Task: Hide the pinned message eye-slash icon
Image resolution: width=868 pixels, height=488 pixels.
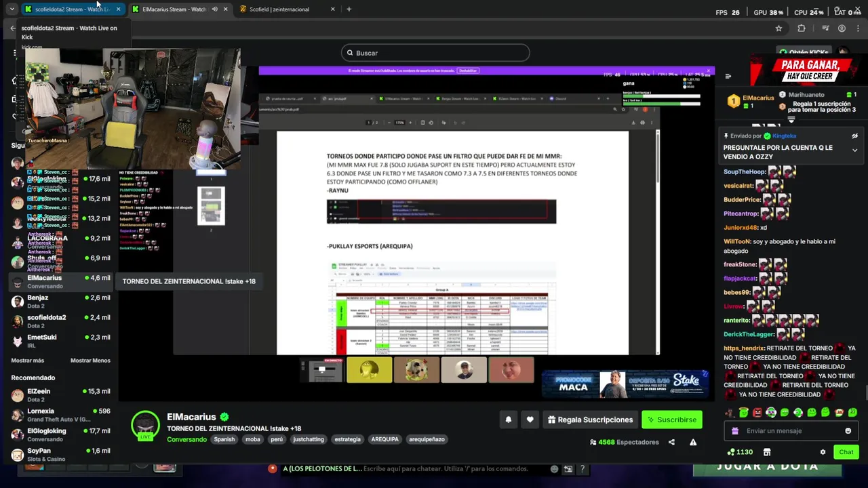Action: 854,136
